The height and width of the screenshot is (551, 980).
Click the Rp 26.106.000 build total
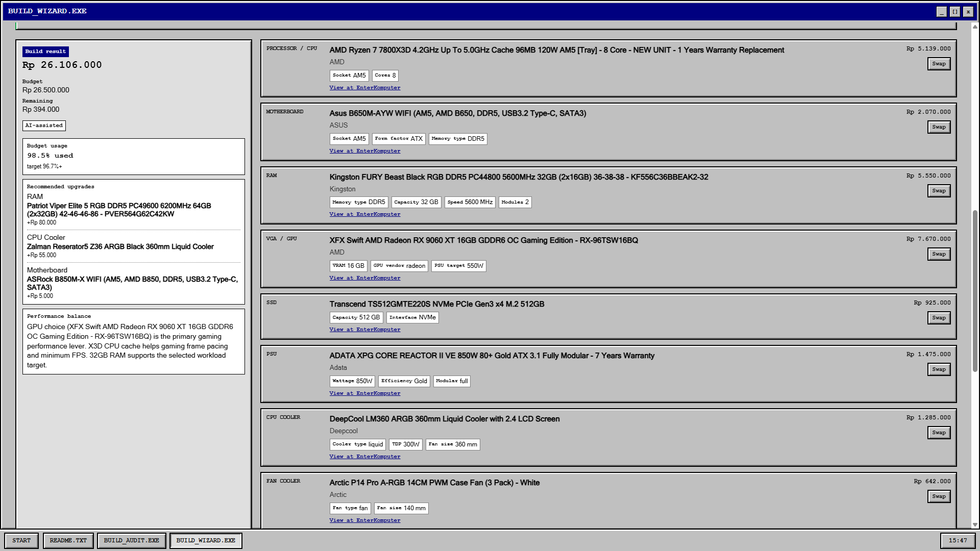click(x=62, y=65)
